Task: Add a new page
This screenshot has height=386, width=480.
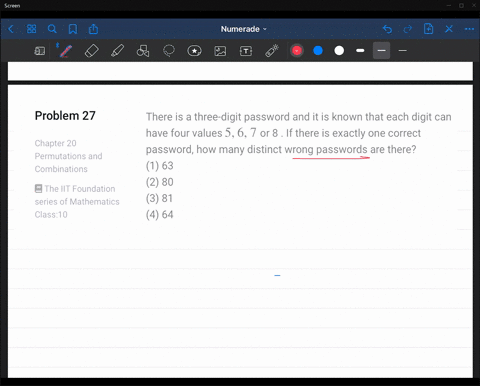Action: (428, 29)
